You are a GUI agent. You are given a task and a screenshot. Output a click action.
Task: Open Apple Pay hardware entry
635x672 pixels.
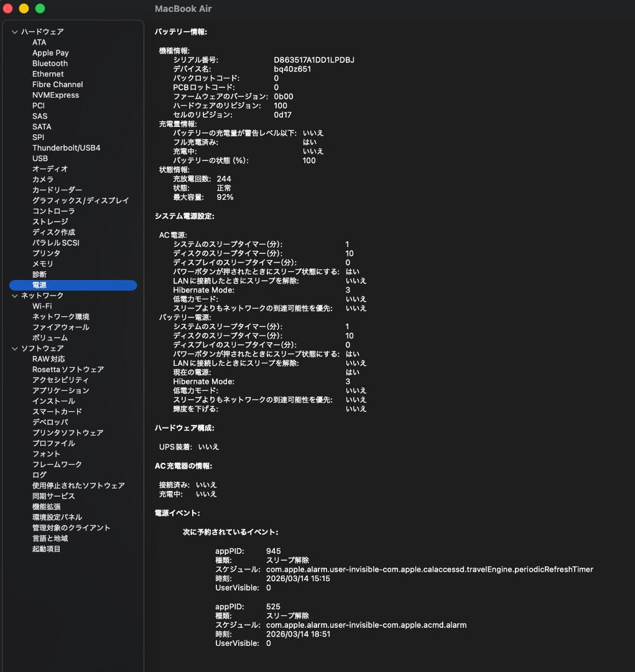[x=50, y=53]
